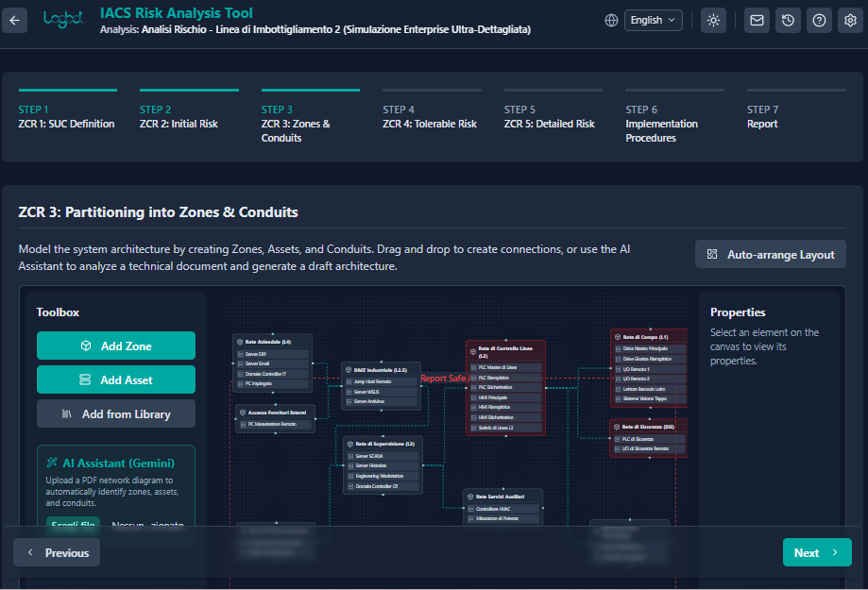Select the Server SCADA asset icon
Viewport: 868px width, 590px height.
coord(351,457)
